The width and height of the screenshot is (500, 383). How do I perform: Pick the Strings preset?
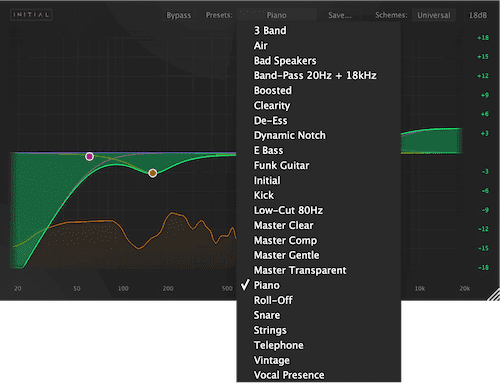tap(318, 330)
